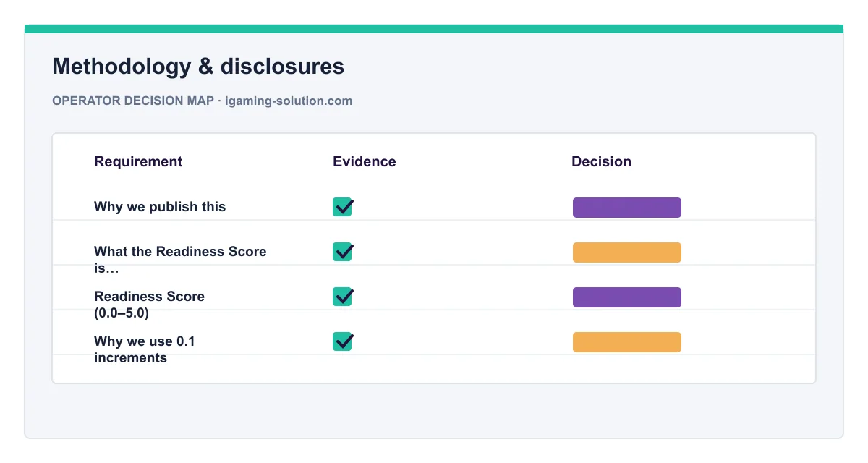The width and height of the screenshot is (868, 463).
Task: Click purple decision bar for Why we publish this
Action: click(x=627, y=208)
